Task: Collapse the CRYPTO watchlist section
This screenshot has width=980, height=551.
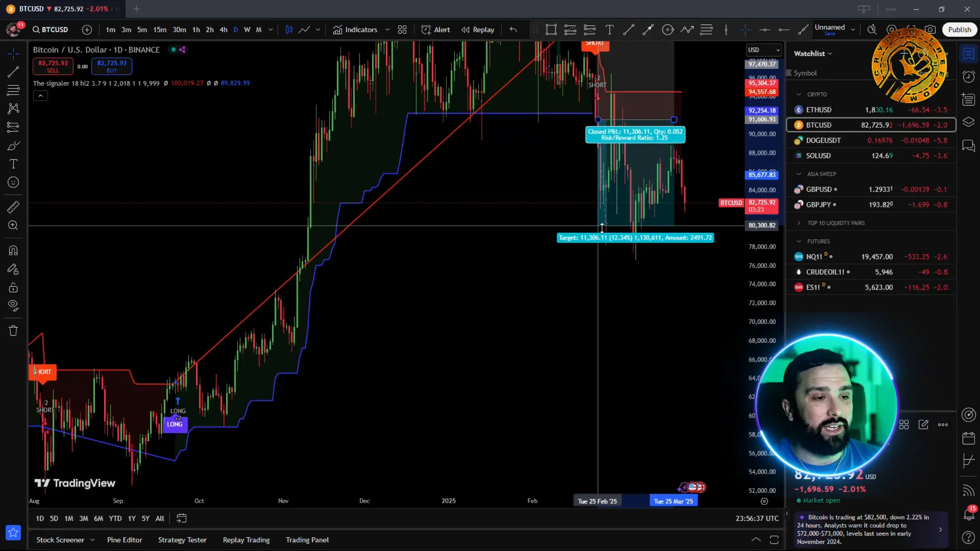Action: coord(799,94)
